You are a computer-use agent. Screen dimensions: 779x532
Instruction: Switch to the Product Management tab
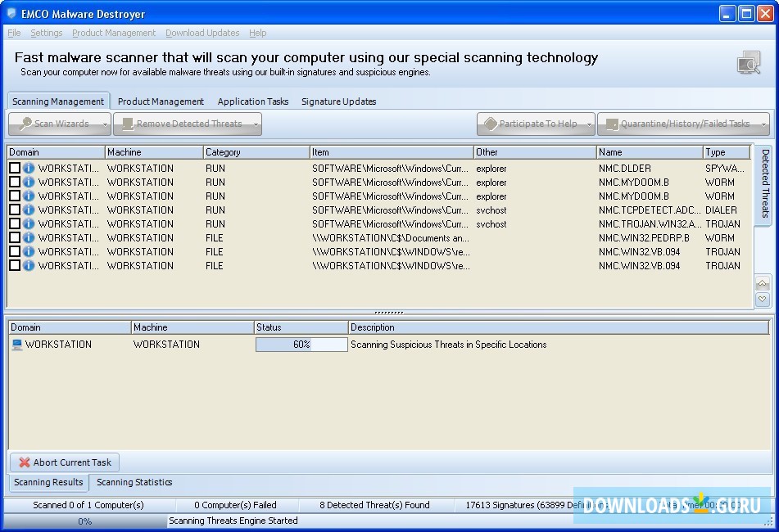point(161,101)
